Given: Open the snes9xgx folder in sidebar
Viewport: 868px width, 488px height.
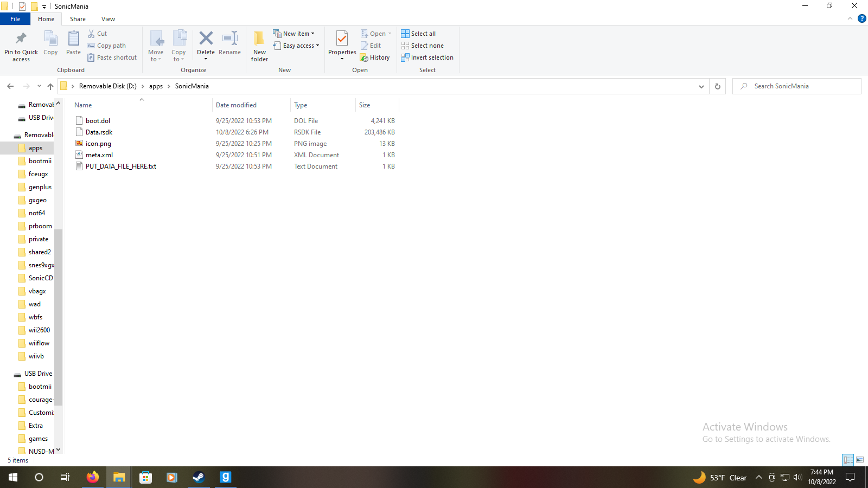Looking at the screenshot, I should point(41,265).
